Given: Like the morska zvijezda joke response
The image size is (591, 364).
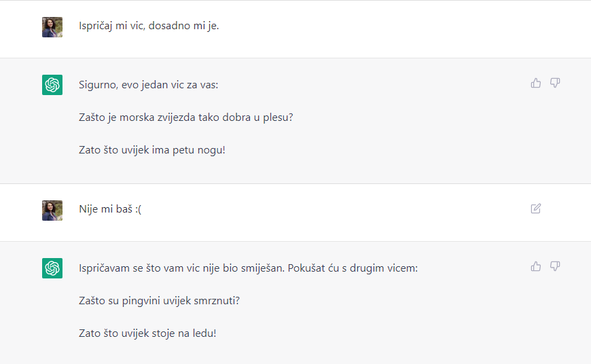Looking at the screenshot, I should (x=535, y=83).
